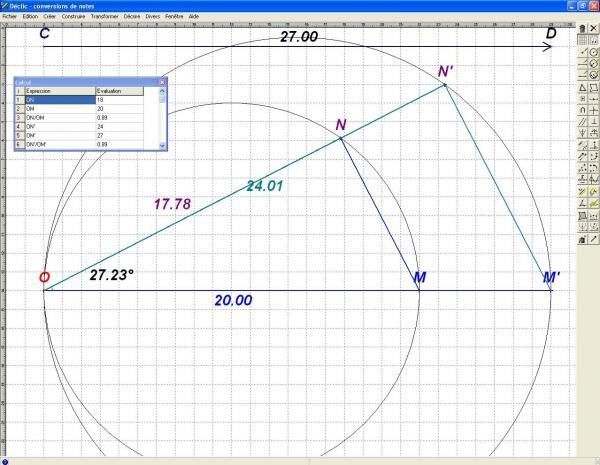This screenshot has width=600, height=465.
Task: Click the Evaluation column header
Action: point(119,91)
